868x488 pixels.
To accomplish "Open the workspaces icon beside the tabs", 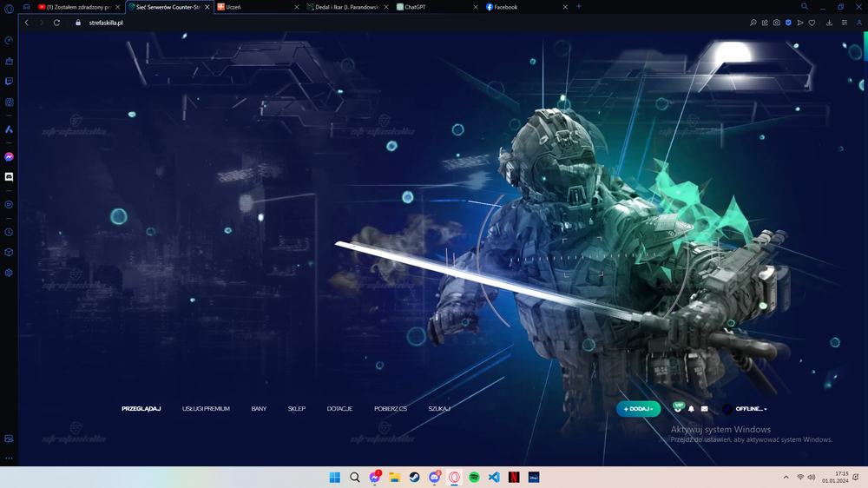I will [27, 7].
